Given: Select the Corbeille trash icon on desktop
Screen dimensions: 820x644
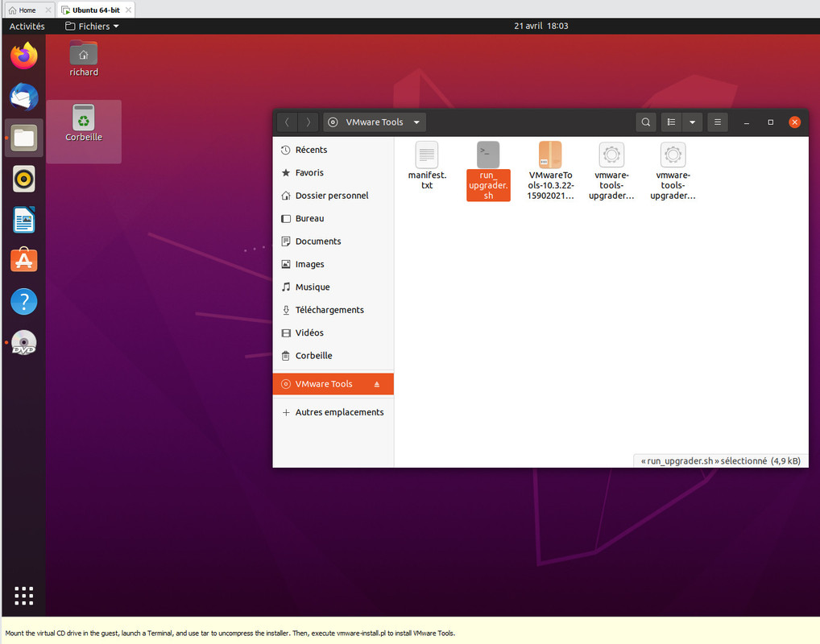Looking at the screenshot, I should (84, 123).
